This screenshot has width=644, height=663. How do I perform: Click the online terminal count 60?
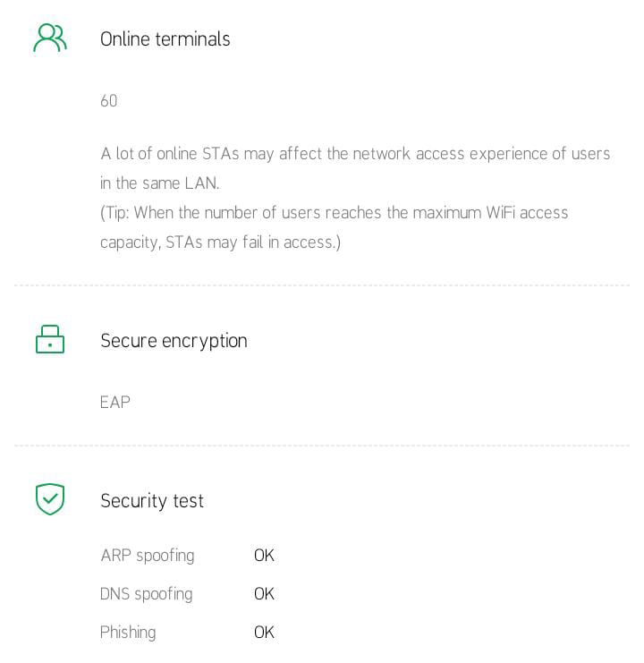click(x=109, y=101)
